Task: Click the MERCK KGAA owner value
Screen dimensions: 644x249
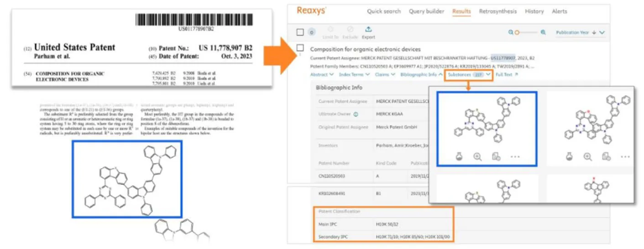Action: tap(390, 114)
